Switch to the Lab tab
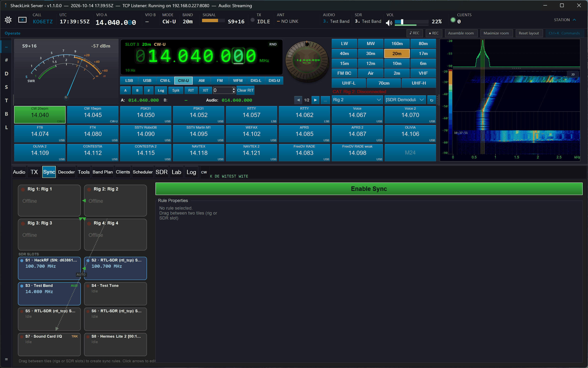The image size is (588, 368). [176, 172]
